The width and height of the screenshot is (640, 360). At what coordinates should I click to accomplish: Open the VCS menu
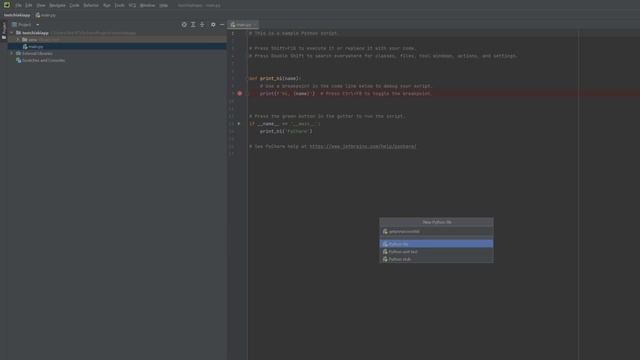(x=132, y=5)
